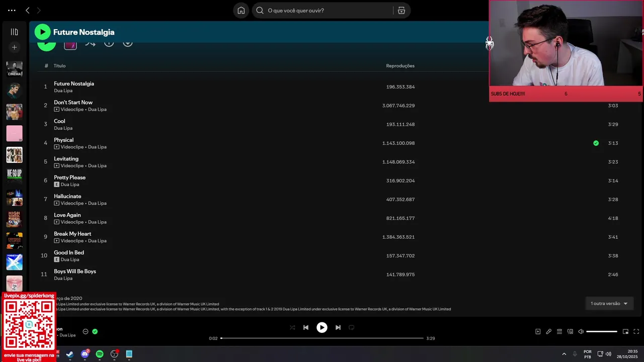Open Connect to a device
This screenshot has height=362, width=644.
[570, 332]
